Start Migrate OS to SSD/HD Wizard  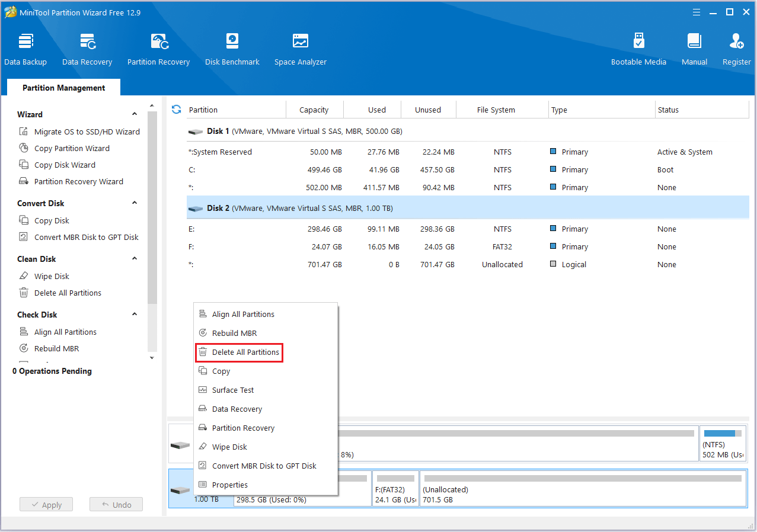click(79, 132)
